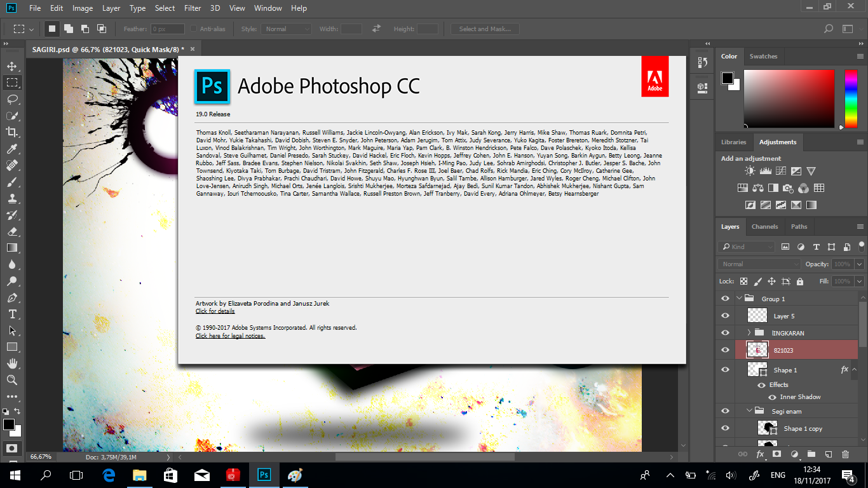
Task: Select the Eraser tool
Action: tap(11, 231)
